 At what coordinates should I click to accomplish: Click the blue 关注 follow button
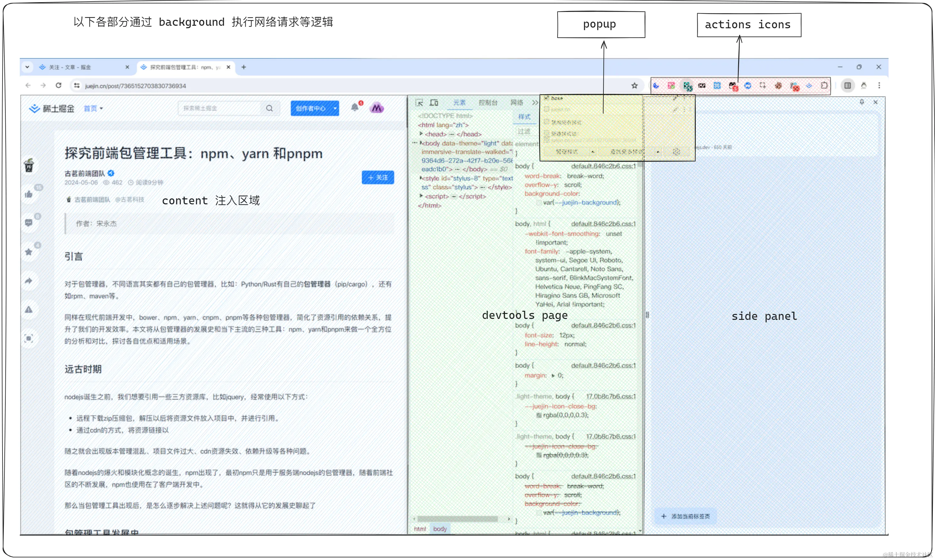(x=378, y=177)
